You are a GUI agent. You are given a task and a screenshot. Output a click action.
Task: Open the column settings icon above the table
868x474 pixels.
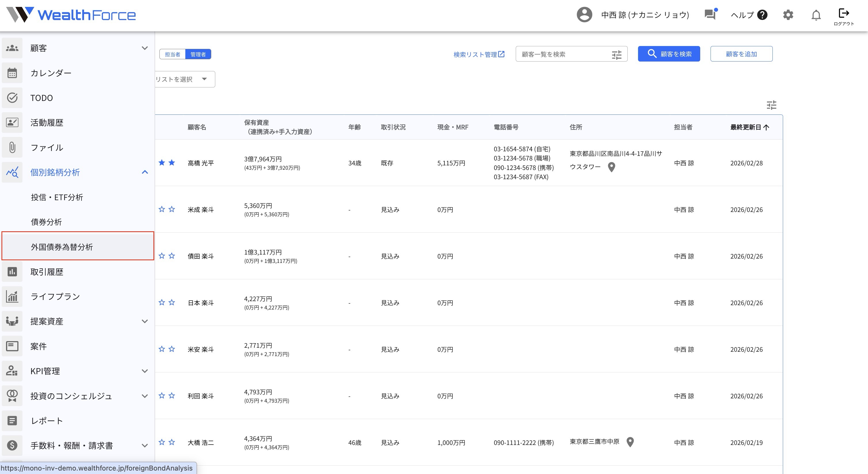coord(772,105)
